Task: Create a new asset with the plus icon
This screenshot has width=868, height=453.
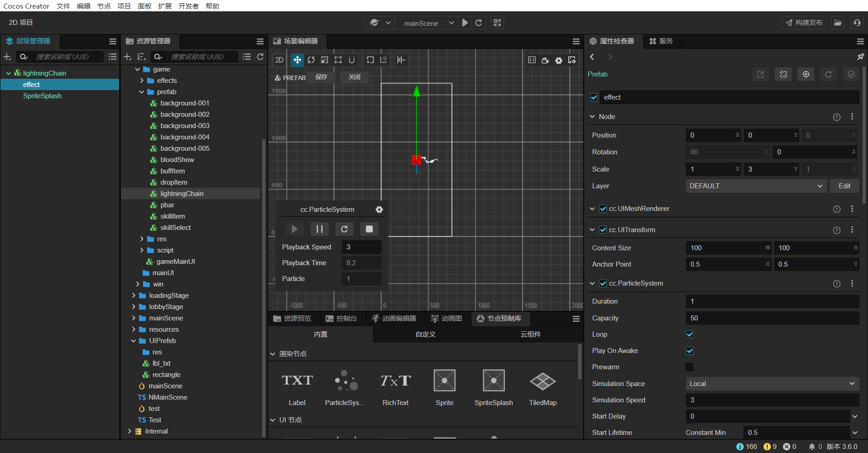Action: (x=127, y=57)
